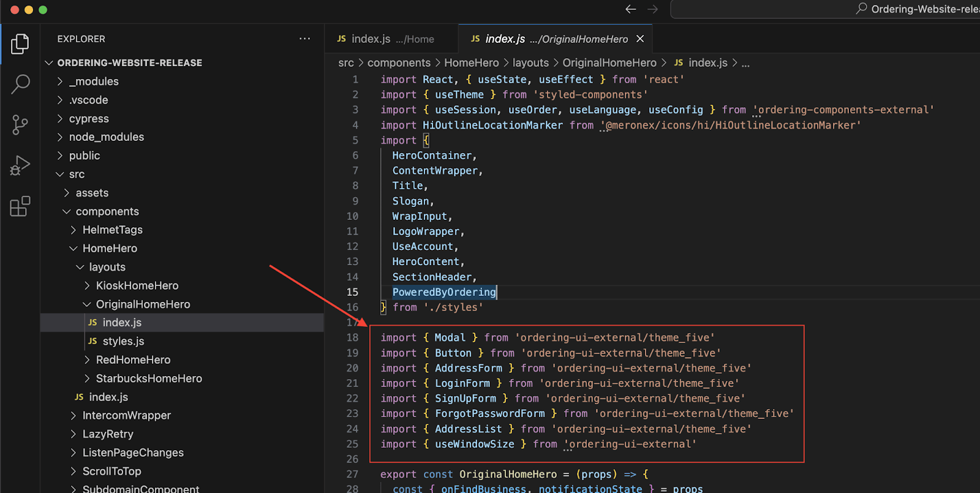
Task: Open Explorer's more actions ellipsis menu
Action: coord(304,39)
